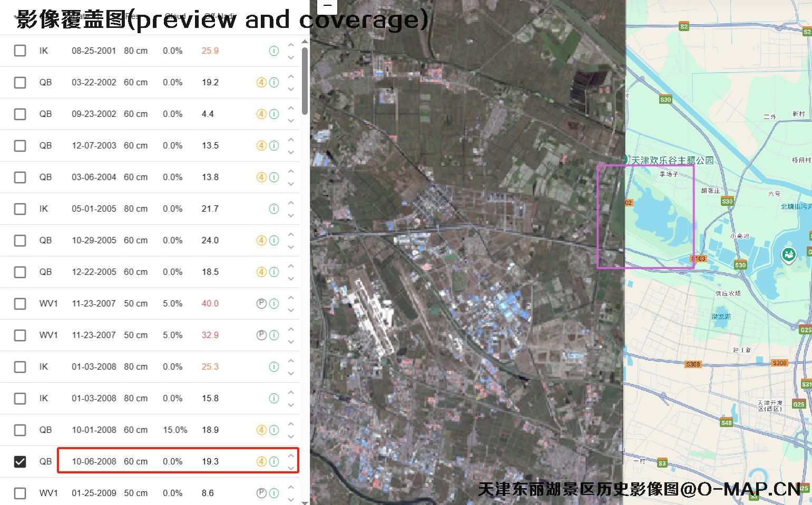Screen dimensions: 812x505
Task: Click panchromatic P icon on WV1 01-25-2009 row
Action: (x=261, y=493)
